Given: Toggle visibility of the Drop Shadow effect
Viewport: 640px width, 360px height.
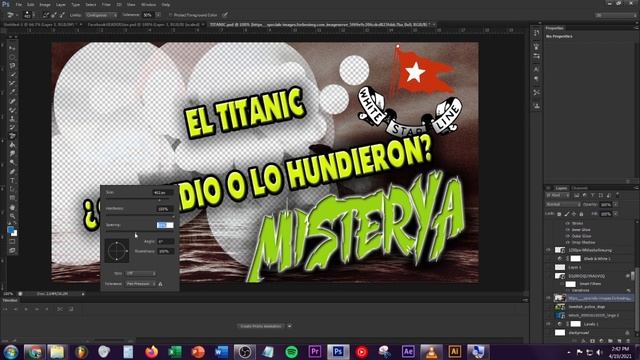Looking at the screenshot, I should pos(567,242).
